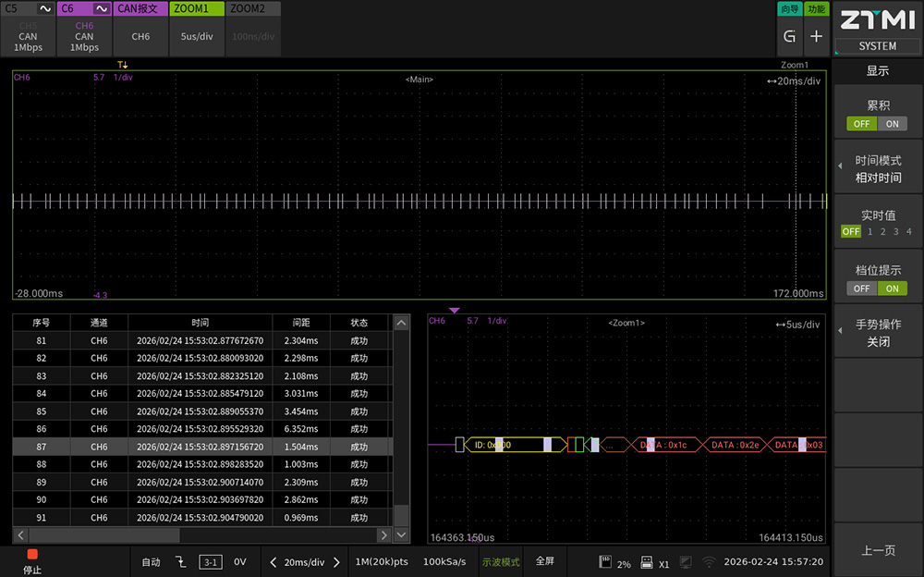Expand the time mode (时间模式) option
Viewport: 924px width, 577px height.
[x=877, y=168]
